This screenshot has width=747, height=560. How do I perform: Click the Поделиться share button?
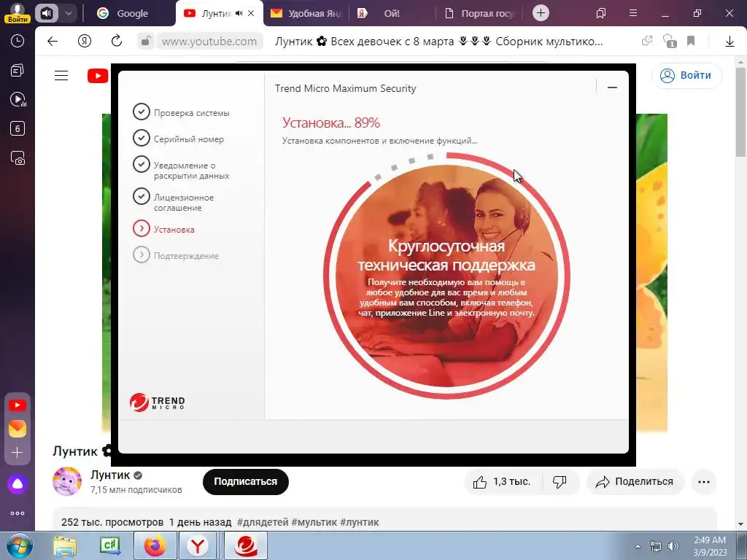click(x=635, y=482)
